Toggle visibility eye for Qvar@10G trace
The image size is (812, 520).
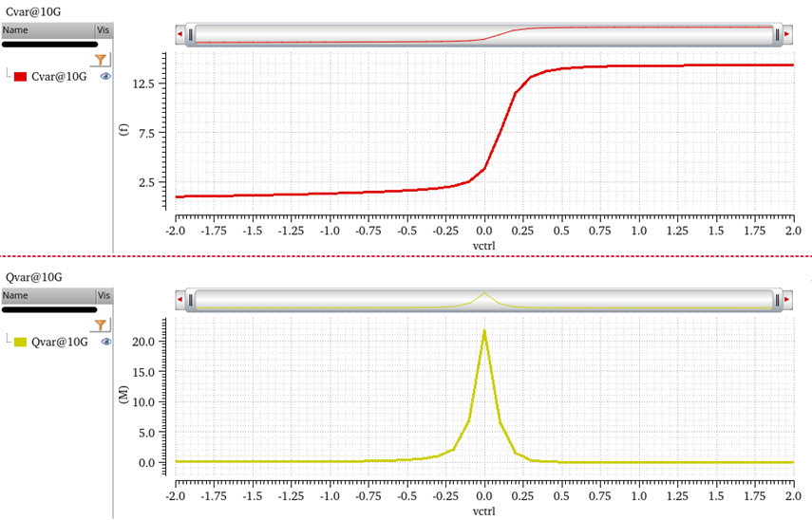tap(105, 341)
